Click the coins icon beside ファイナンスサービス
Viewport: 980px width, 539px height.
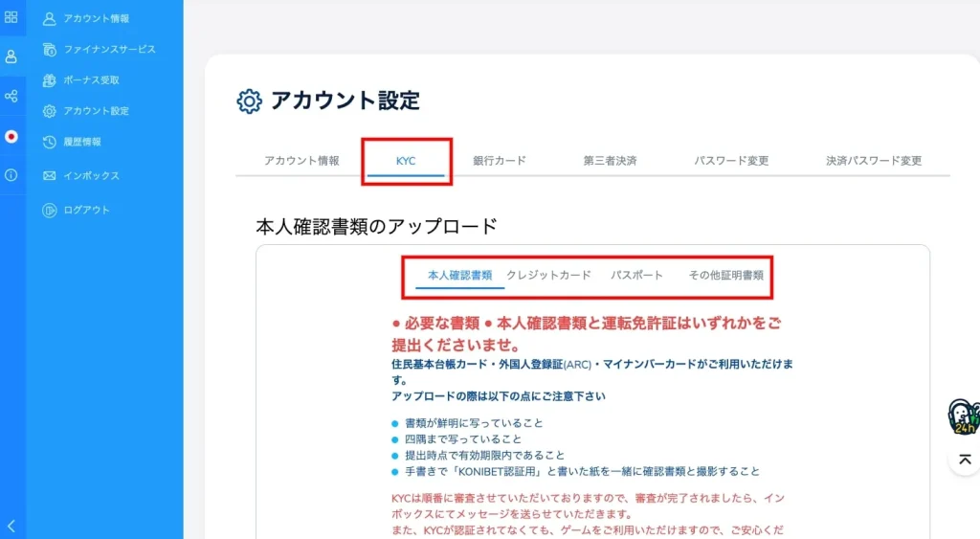pos(50,50)
